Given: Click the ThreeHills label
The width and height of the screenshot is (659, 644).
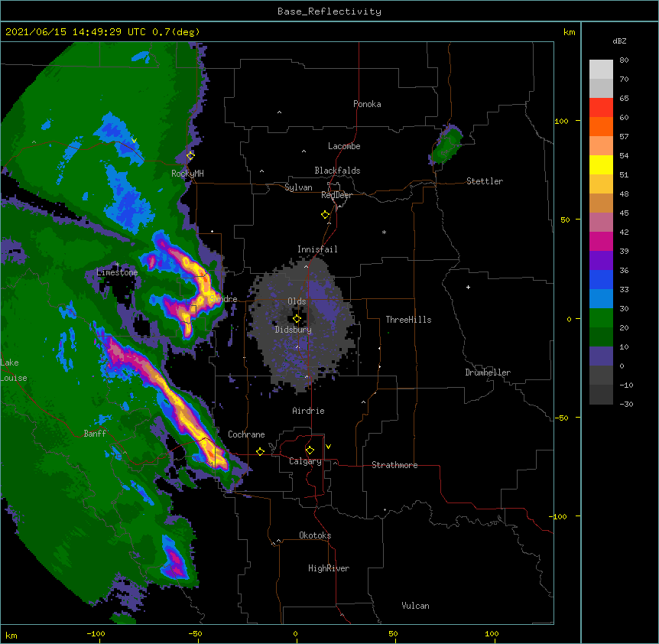Looking at the screenshot, I should [408, 320].
